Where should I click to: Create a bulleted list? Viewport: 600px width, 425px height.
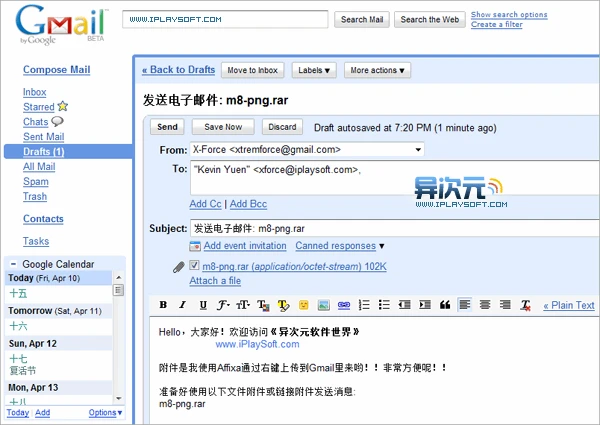tap(384, 305)
